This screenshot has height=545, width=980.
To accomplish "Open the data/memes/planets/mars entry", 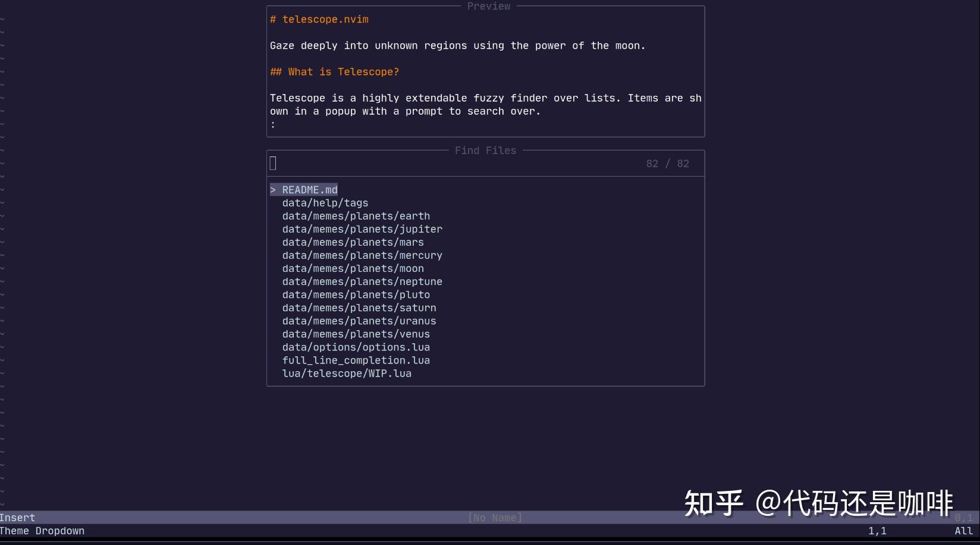I will 353,242.
